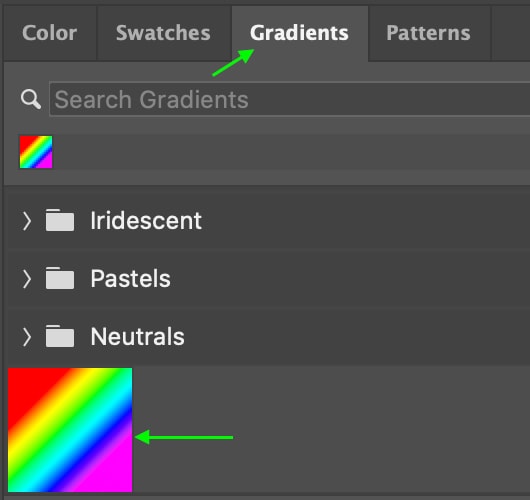Click empty panel space beside large rainbow gradient
This screenshot has width=530, height=500.
coord(331,430)
